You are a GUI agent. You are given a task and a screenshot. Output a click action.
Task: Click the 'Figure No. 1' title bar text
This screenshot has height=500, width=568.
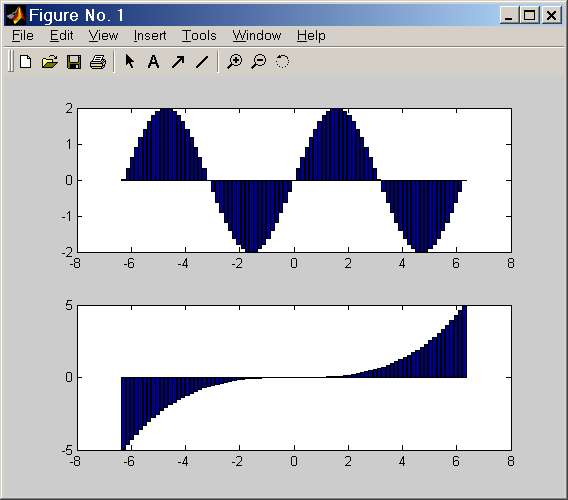pos(76,15)
